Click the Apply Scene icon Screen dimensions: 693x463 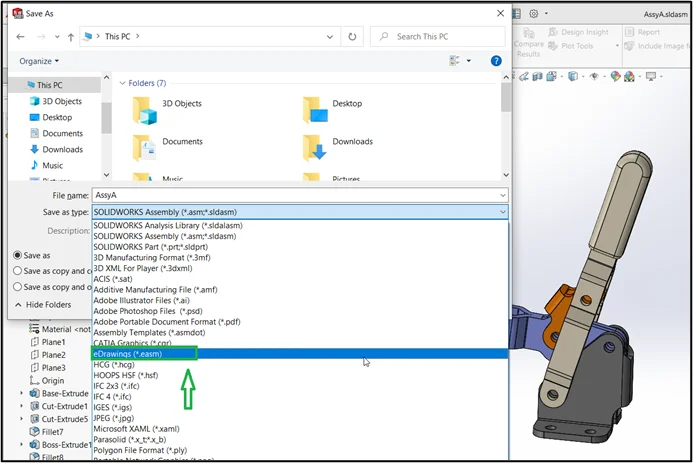click(629, 77)
